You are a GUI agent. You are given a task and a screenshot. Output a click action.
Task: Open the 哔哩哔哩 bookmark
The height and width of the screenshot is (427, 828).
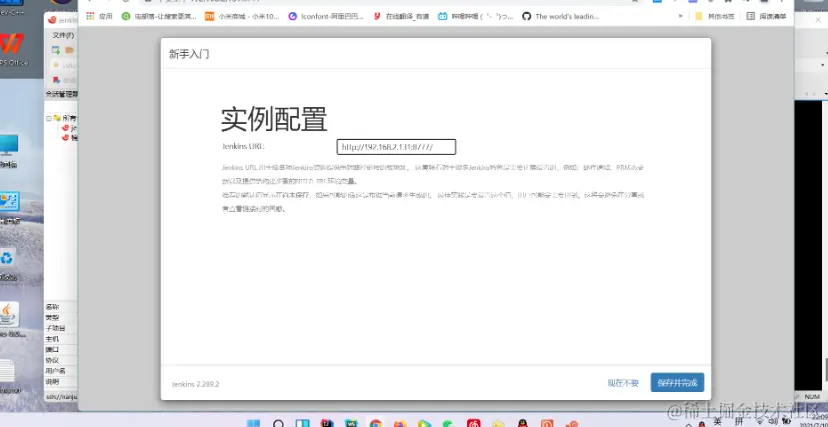[475, 16]
